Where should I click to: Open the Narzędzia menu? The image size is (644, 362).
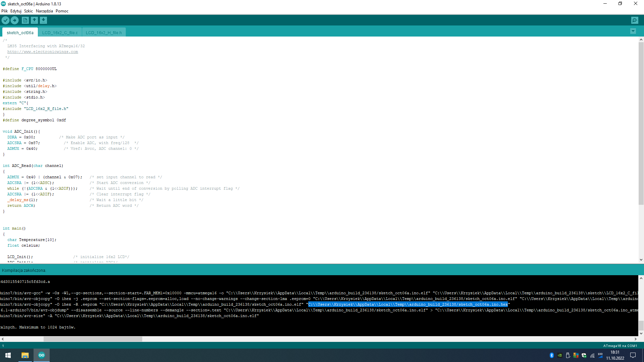tap(44, 11)
